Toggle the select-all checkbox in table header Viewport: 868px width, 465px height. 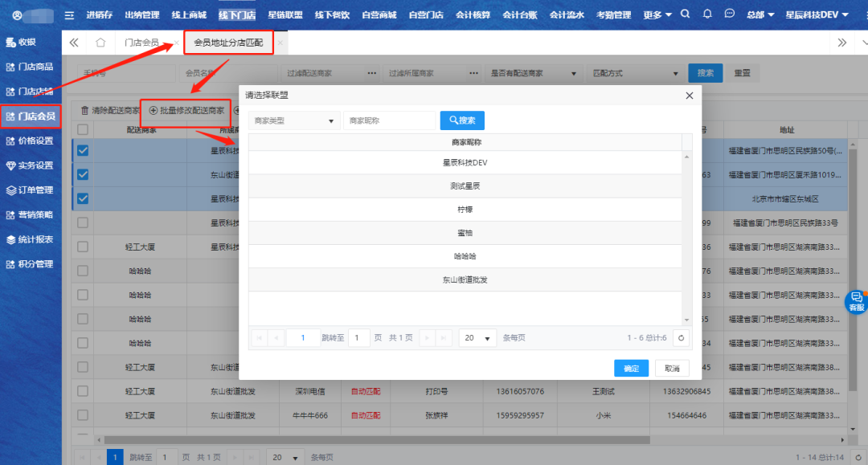point(83,129)
